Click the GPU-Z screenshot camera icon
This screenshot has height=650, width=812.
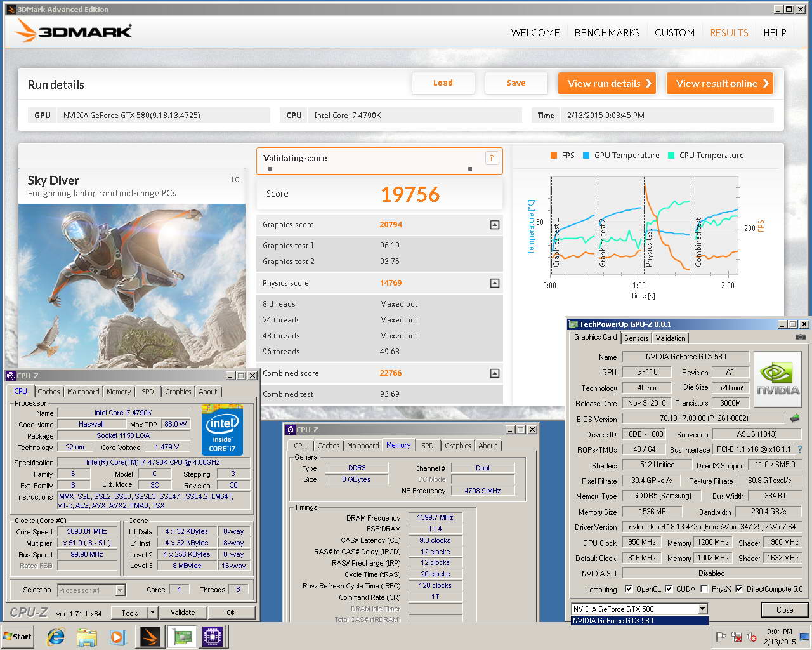pos(801,337)
